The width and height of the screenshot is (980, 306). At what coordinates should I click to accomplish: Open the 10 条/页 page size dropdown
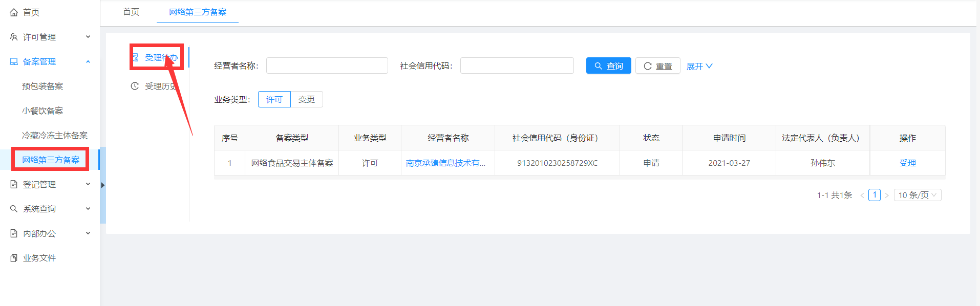click(917, 195)
